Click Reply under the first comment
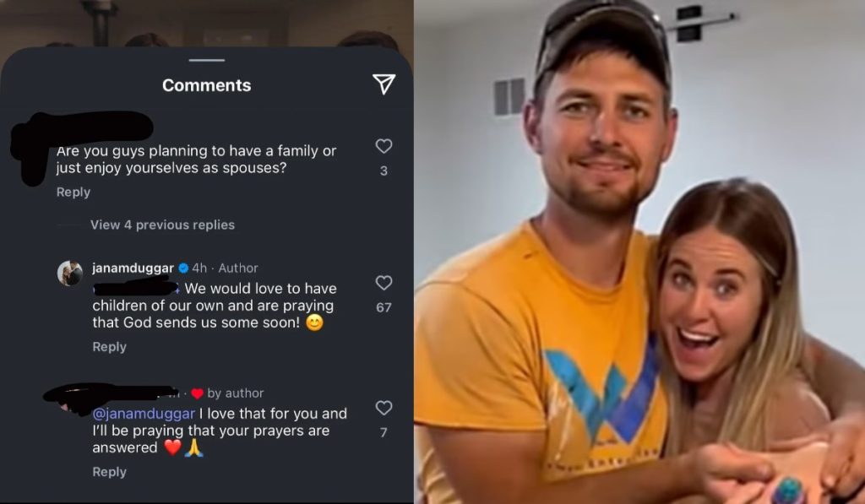Viewport: 865px width, 504px height. [73, 192]
